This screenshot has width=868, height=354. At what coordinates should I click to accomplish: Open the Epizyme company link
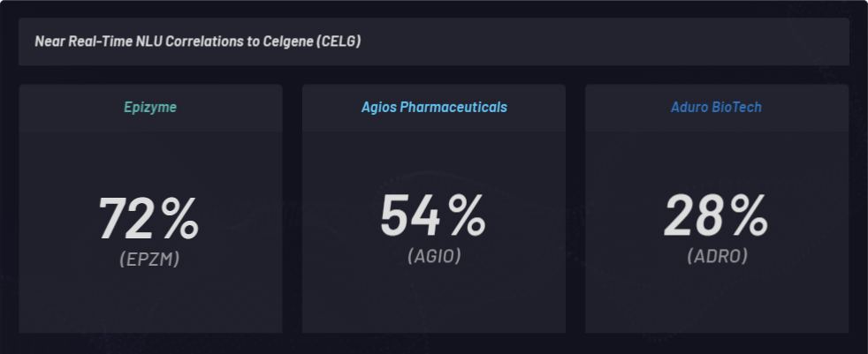[150, 108]
